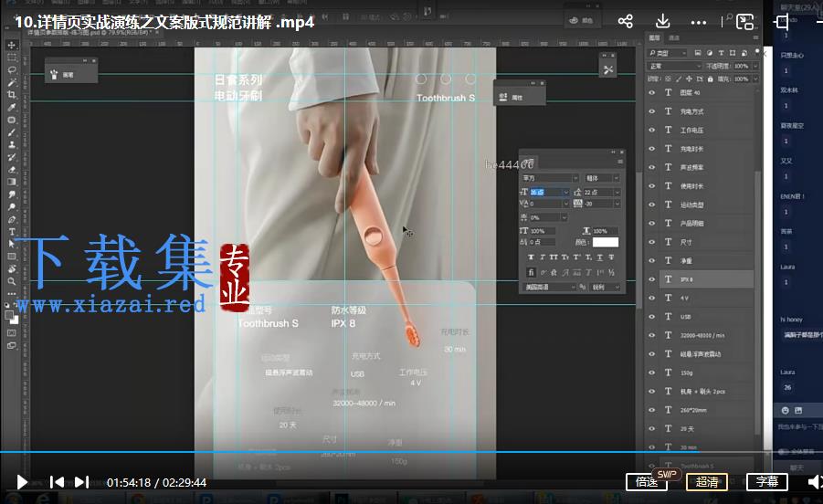Click the download icon in video player
This screenshot has width=823, height=504.
pyautogui.click(x=663, y=22)
